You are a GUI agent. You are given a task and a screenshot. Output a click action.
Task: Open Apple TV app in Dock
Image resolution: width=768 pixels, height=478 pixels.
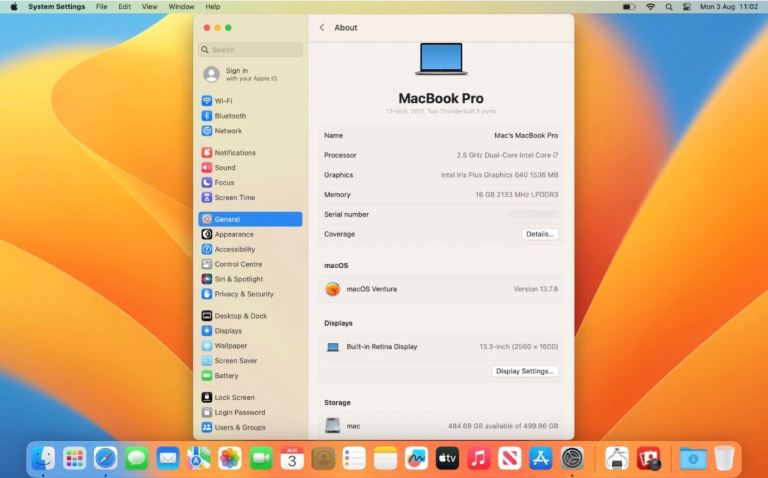(447, 459)
